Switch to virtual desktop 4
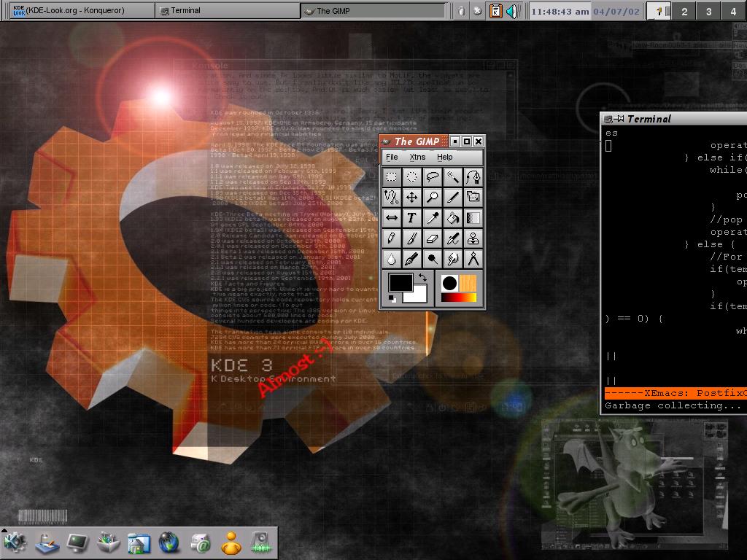 [x=734, y=11]
